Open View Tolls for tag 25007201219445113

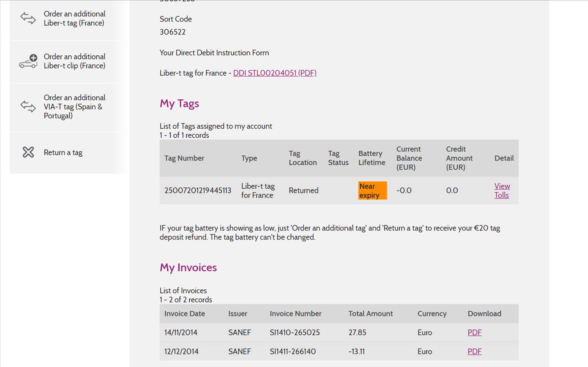pos(502,190)
